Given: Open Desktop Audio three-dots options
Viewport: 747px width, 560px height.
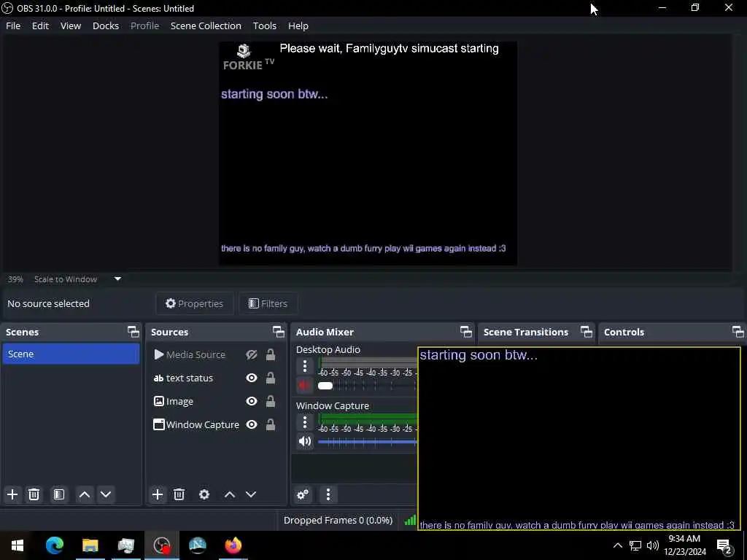Looking at the screenshot, I should coord(305,366).
